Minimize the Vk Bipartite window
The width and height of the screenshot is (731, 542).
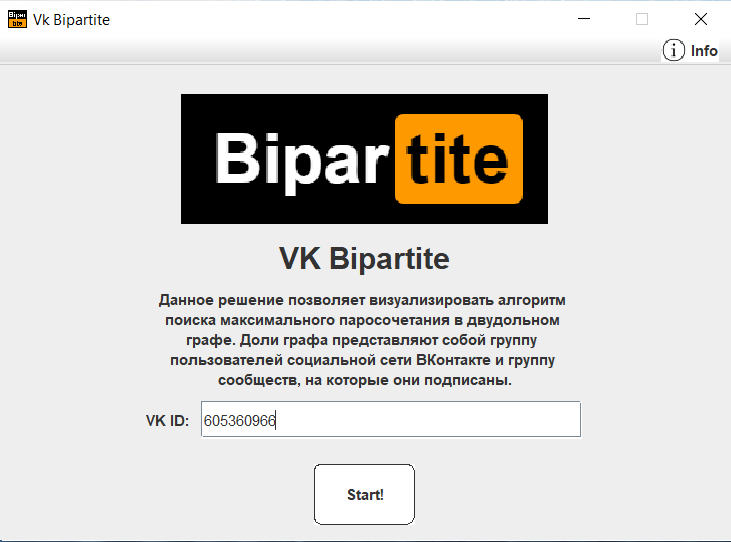pyautogui.click(x=584, y=19)
